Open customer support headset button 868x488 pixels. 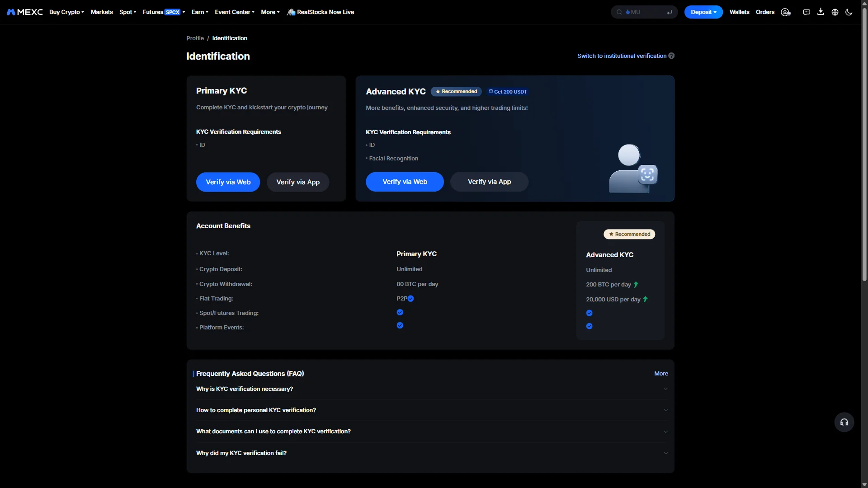click(x=844, y=422)
